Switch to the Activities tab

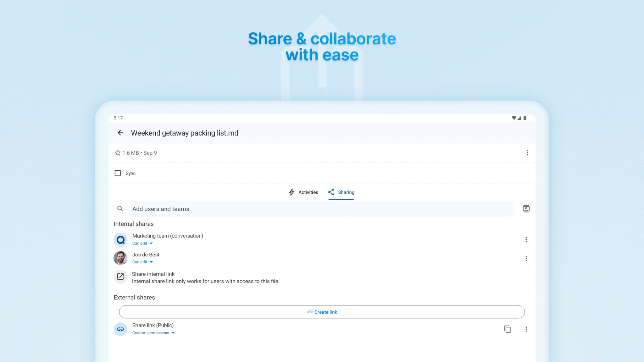tap(303, 192)
